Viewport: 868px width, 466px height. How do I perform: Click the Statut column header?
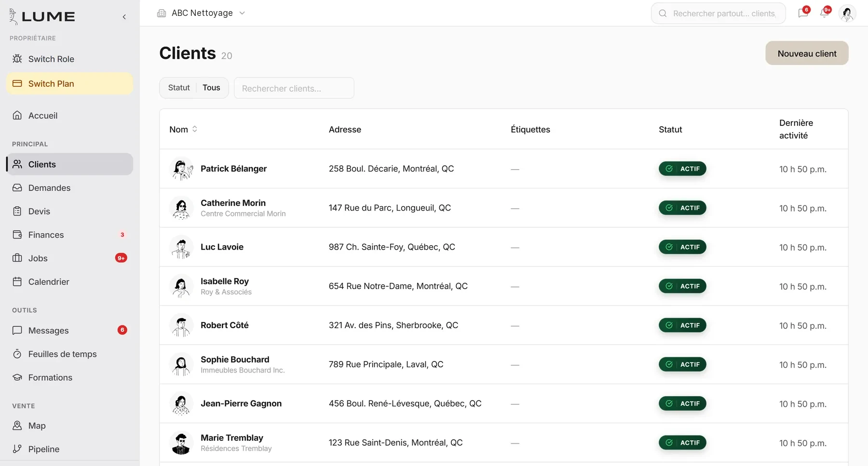670,129
